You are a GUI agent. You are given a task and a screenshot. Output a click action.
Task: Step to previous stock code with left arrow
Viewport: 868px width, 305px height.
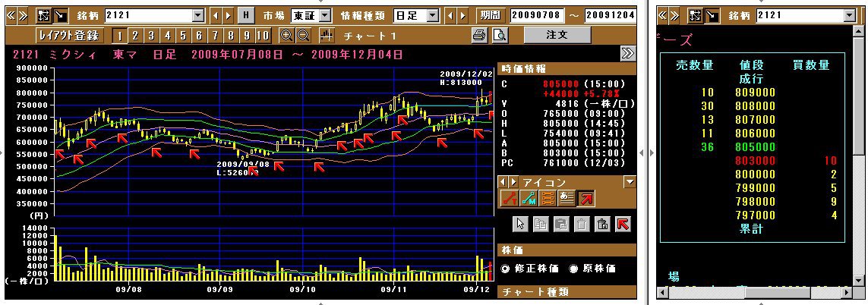tap(216, 15)
